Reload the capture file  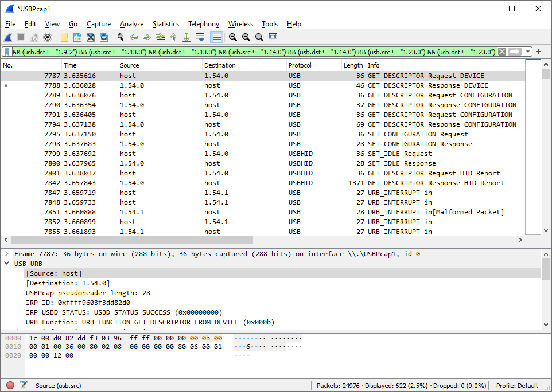104,37
